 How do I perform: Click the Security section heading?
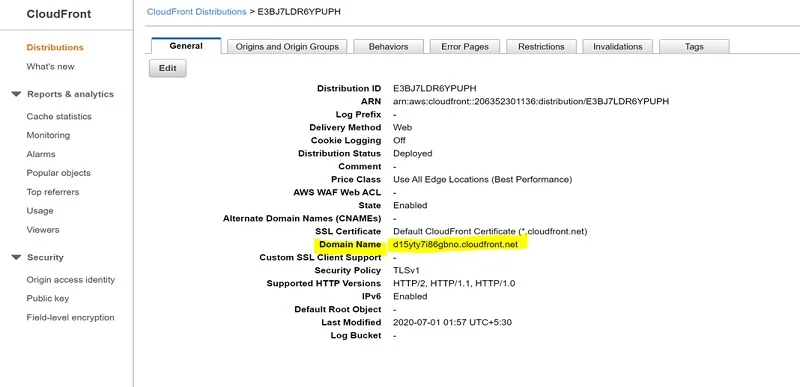(x=45, y=257)
